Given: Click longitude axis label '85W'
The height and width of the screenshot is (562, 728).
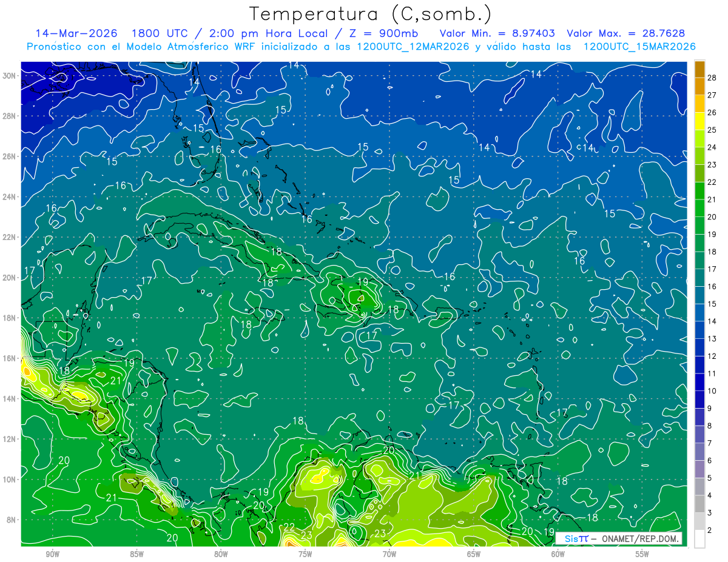Looking at the screenshot, I should pyautogui.click(x=136, y=554).
